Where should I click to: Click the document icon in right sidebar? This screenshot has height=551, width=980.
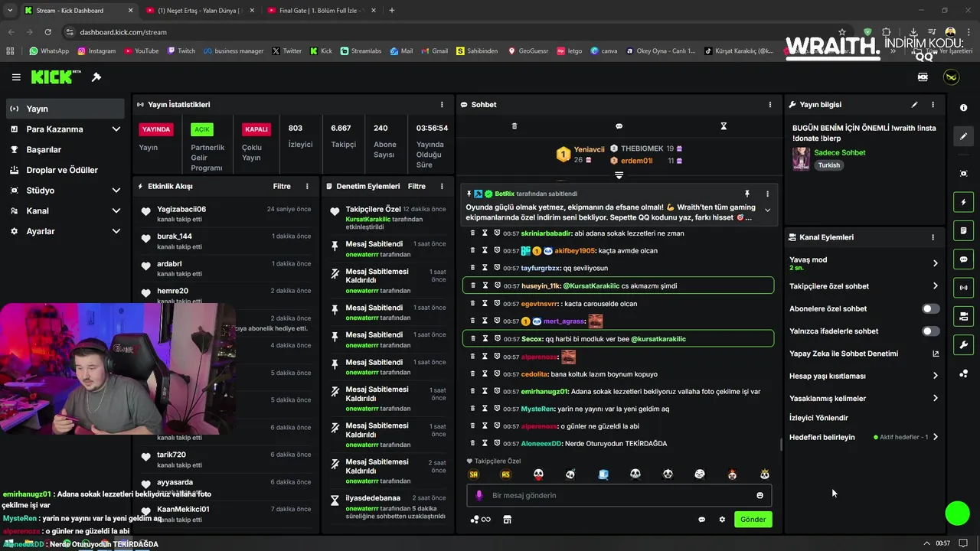963,230
